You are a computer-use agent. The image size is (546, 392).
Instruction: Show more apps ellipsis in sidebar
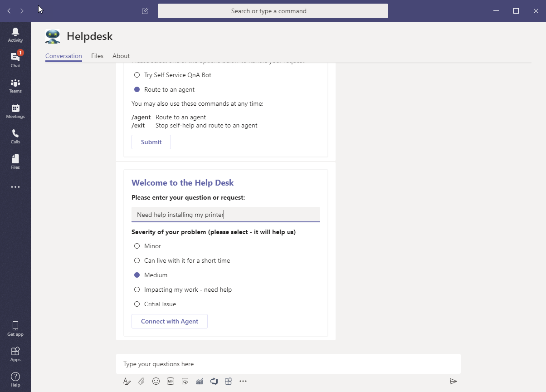click(x=15, y=187)
